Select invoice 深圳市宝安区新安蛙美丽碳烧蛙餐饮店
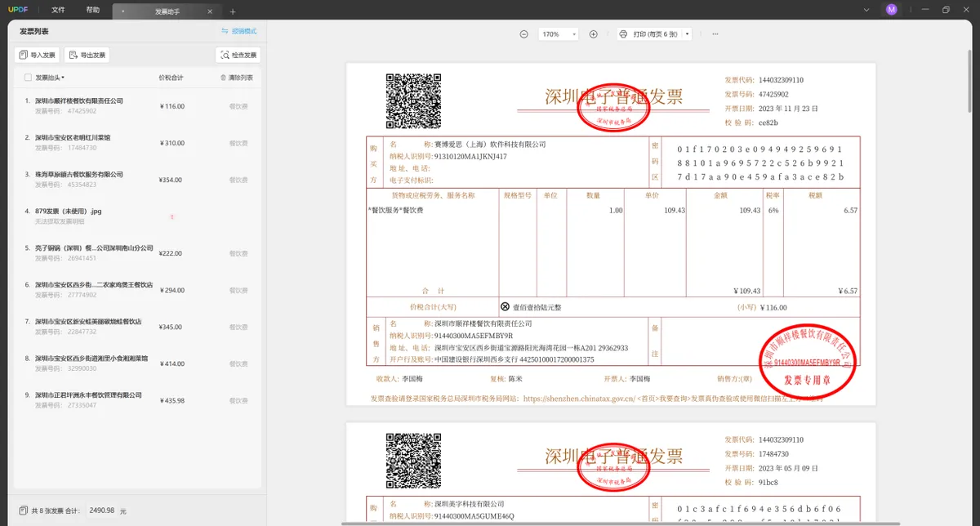Screen dimensions: 980x526 (x=137, y=326)
